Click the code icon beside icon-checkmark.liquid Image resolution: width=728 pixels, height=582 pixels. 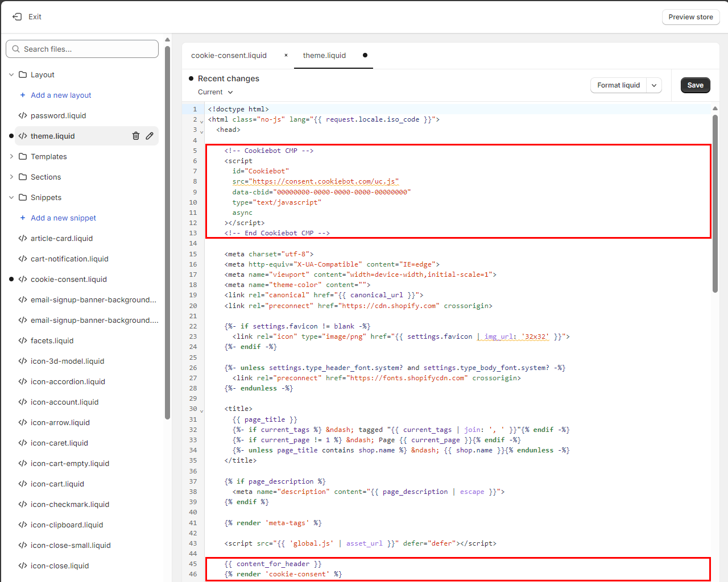[x=23, y=504]
